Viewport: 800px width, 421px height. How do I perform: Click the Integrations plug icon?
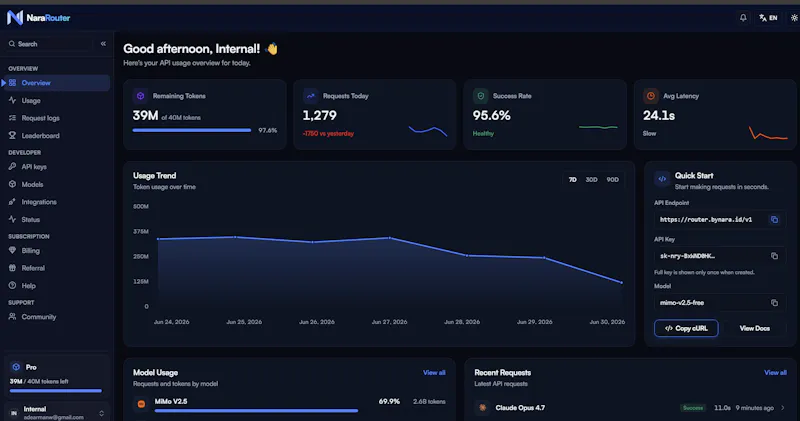coord(12,202)
